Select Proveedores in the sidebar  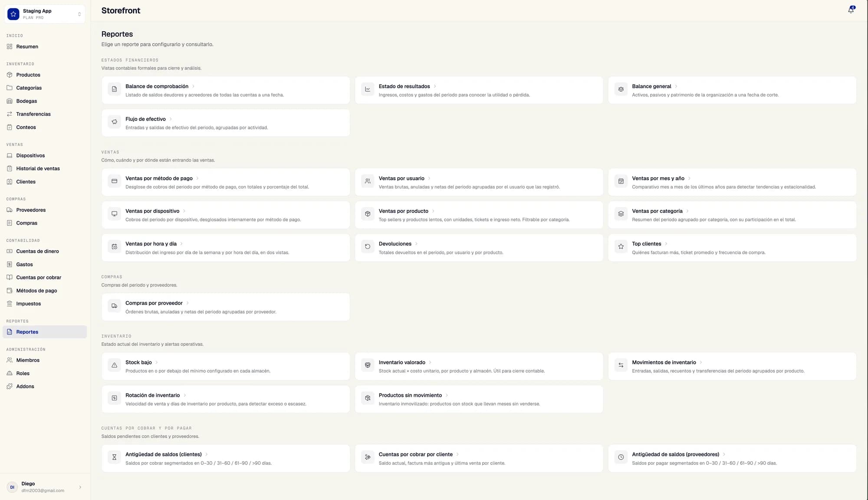click(x=45, y=210)
